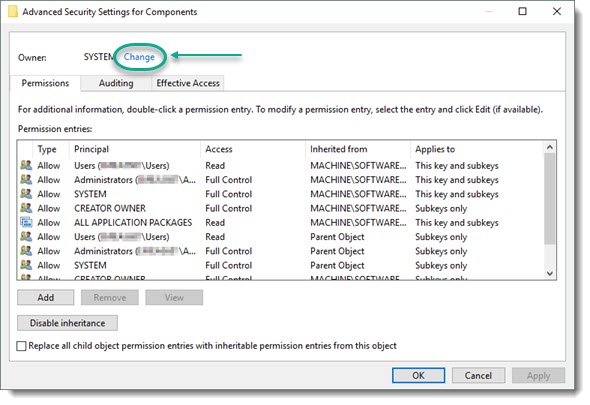
Task: Click scroll down arrow of permission list
Action: point(550,273)
